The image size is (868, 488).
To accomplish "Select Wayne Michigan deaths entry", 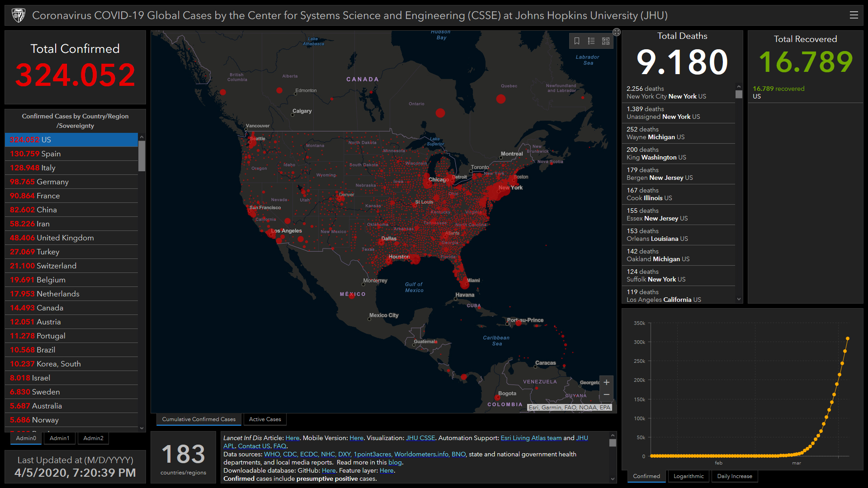I will [x=679, y=133].
